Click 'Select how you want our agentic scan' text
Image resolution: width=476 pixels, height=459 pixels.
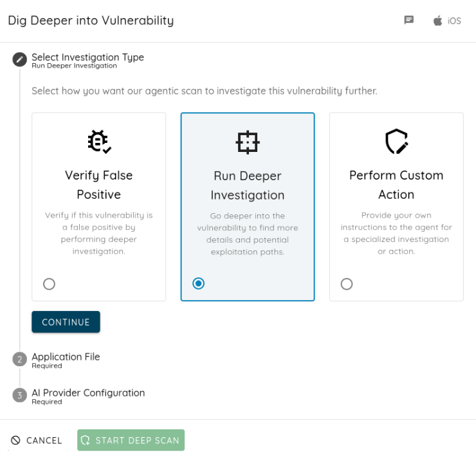click(205, 91)
